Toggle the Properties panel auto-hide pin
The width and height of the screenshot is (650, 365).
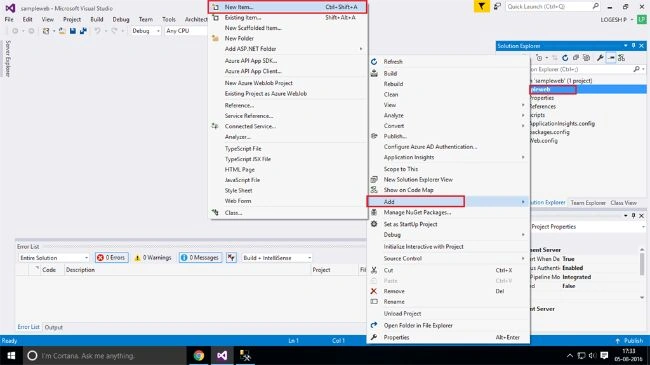tap(633, 216)
